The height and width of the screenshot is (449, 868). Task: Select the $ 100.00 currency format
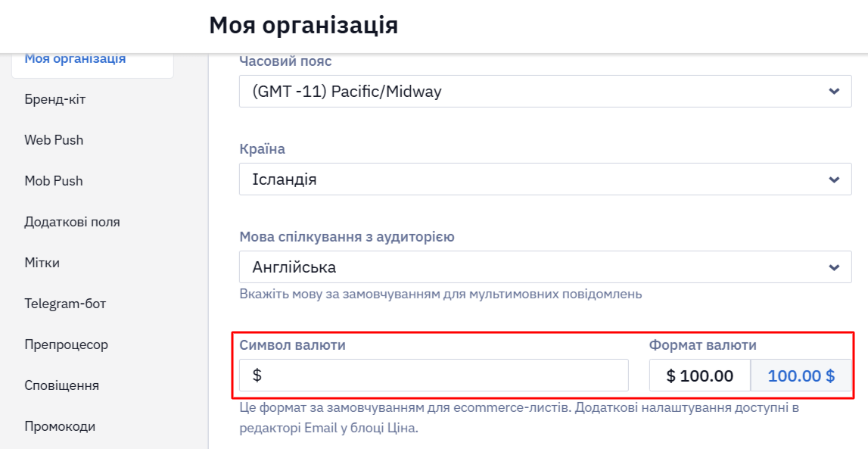[x=700, y=376]
